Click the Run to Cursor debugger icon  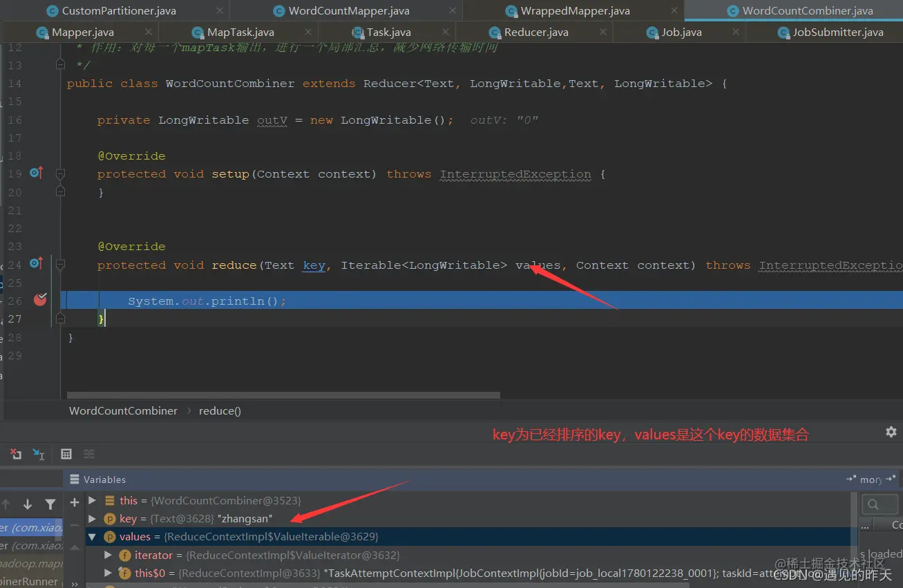pyautogui.click(x=38, y=454)
